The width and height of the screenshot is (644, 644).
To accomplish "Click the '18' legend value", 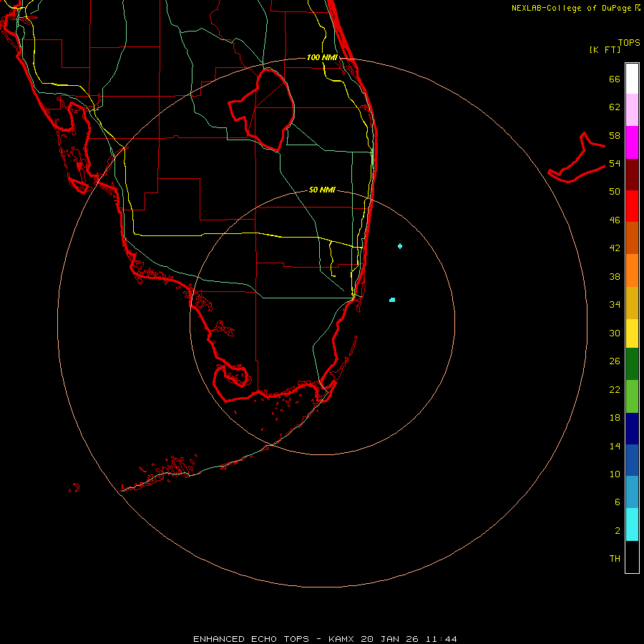I will (615, 418).
